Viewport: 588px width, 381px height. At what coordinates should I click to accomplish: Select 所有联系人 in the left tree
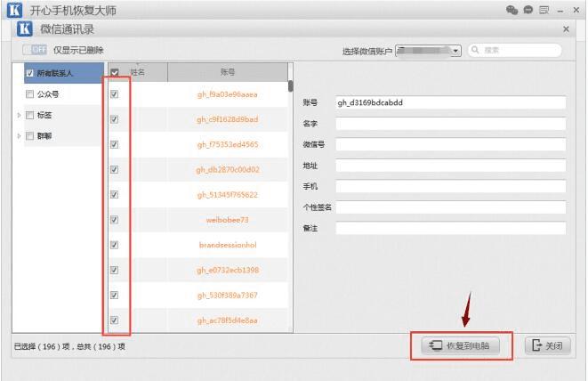pyautogui.click(x=55, y=73)
